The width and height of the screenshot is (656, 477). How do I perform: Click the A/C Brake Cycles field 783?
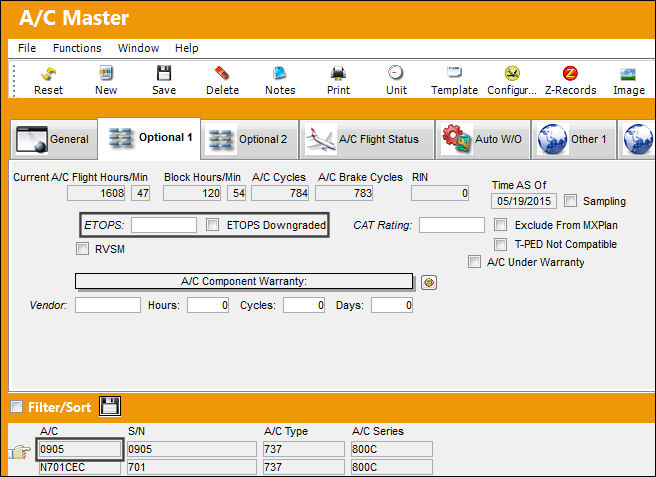pos(344,193)
